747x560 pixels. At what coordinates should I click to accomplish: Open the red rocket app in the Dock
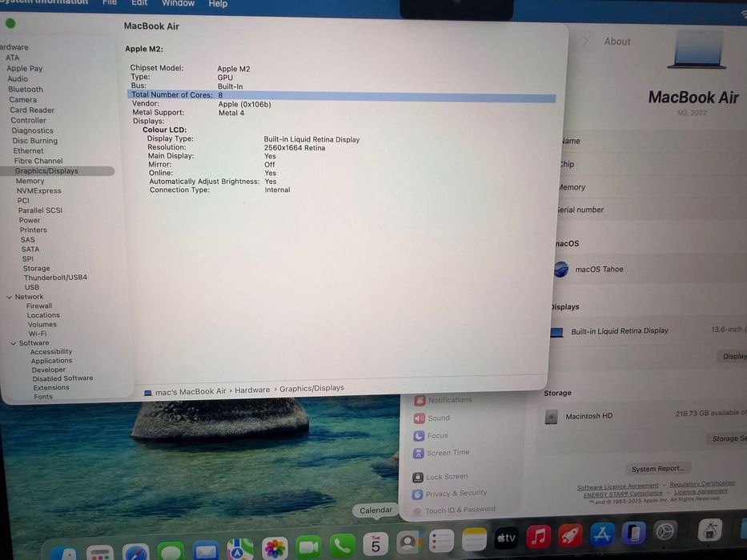point(570,535)
